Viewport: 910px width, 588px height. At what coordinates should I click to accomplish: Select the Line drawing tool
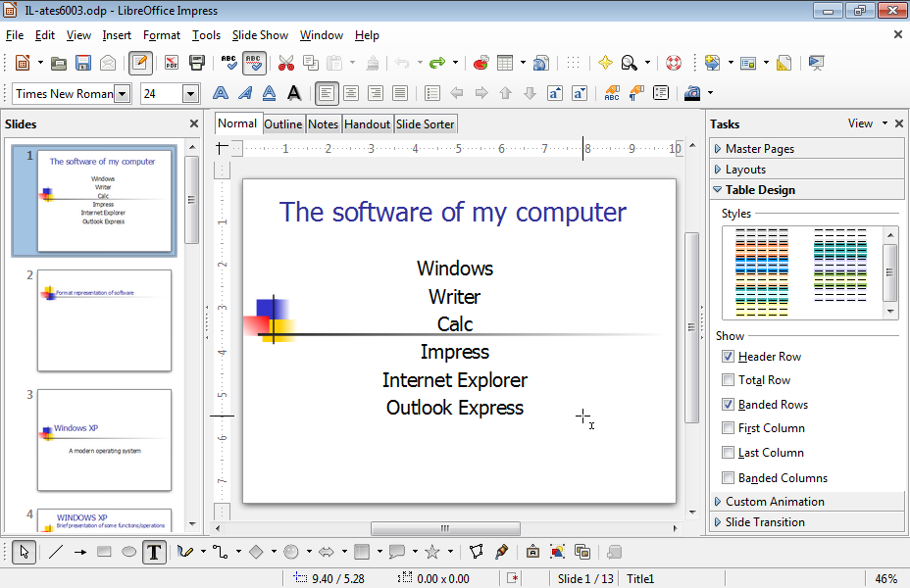point(56,552)
